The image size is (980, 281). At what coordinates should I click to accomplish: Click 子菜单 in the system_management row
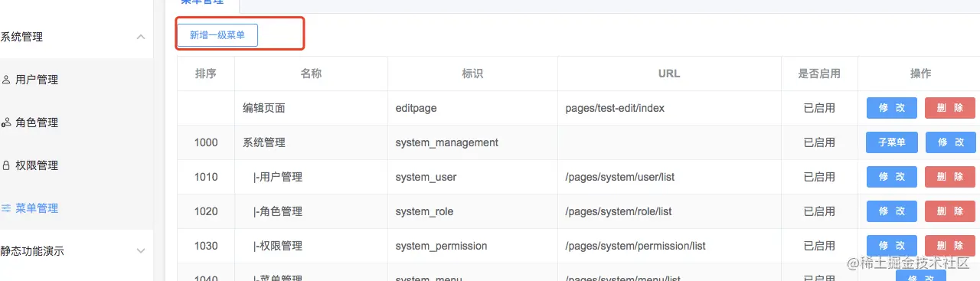[x=892, y=142]
